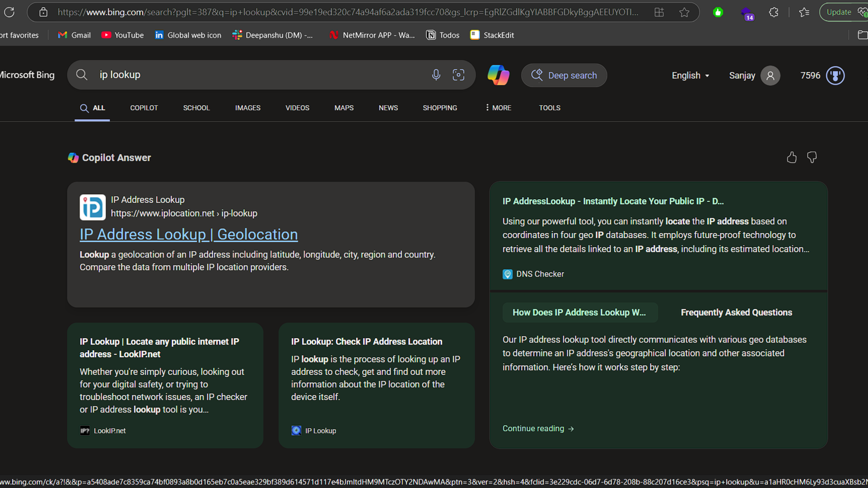Open the Favorites star-list icon
This screenshot has width=868, height=488.
point(804,12)
